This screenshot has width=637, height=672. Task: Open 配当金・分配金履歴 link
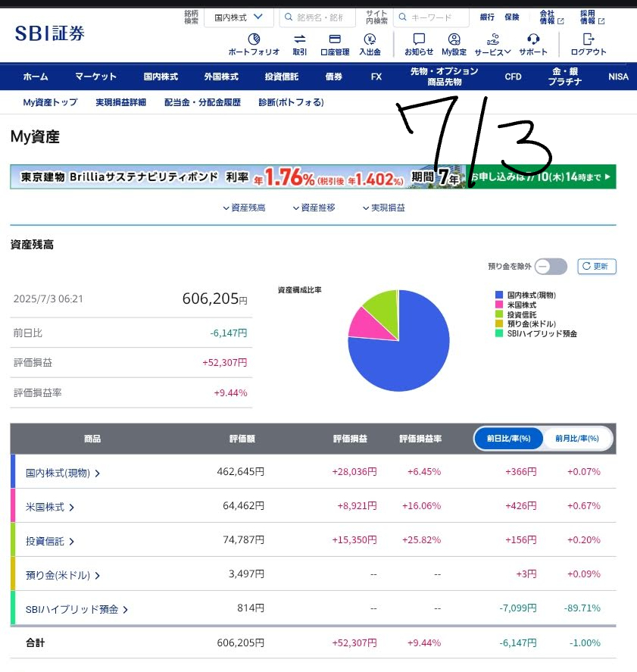(202, 102)
